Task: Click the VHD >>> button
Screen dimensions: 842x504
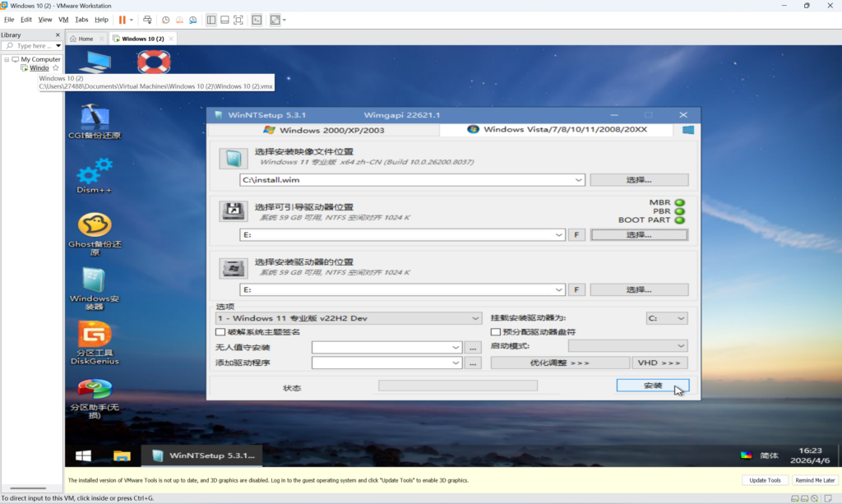Action: [659, 363]
